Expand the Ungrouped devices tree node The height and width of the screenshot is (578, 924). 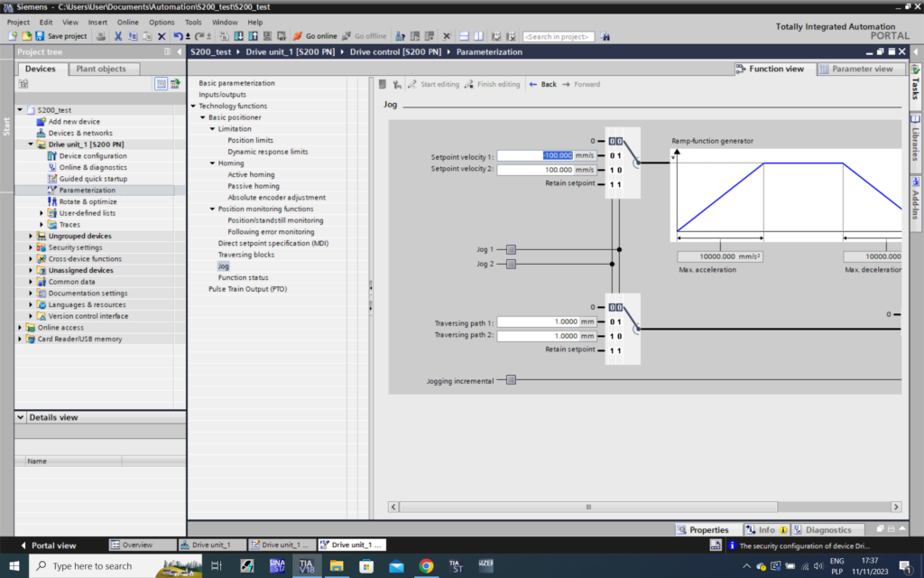[x=31, y=236]
